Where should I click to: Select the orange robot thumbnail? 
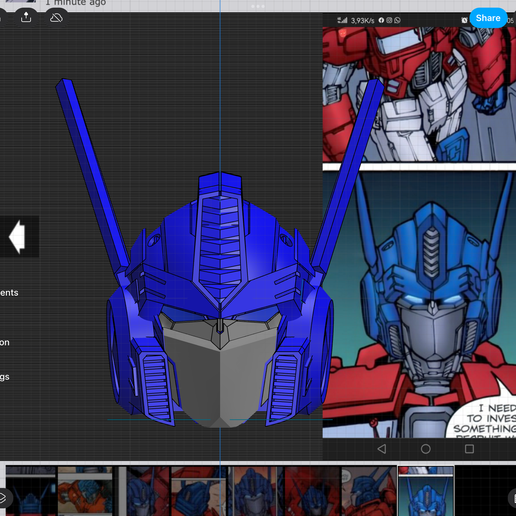pyautogui.click(x=85, y=491)
